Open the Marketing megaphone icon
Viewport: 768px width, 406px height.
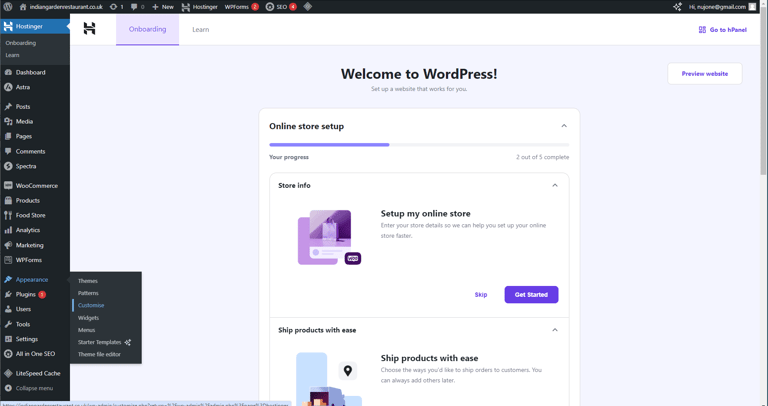[x=8, y=245]
